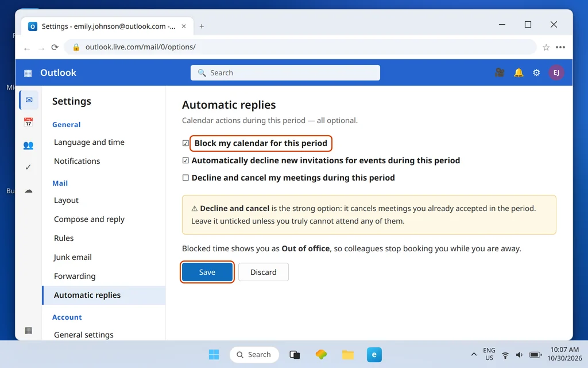Select the Settings browser tab
This screenshot has height=368, width=588.
tap(107, 26)
